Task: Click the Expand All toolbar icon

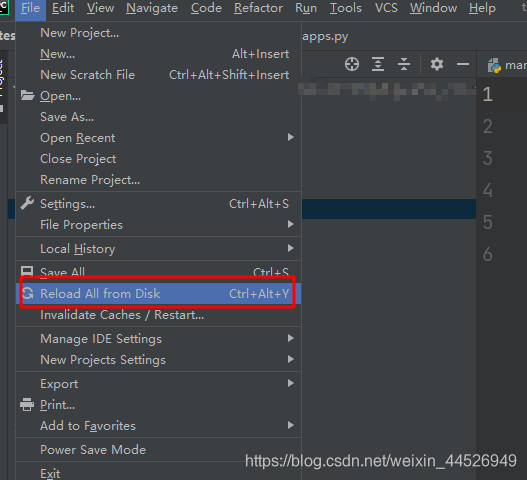Action: coord(378,64)
